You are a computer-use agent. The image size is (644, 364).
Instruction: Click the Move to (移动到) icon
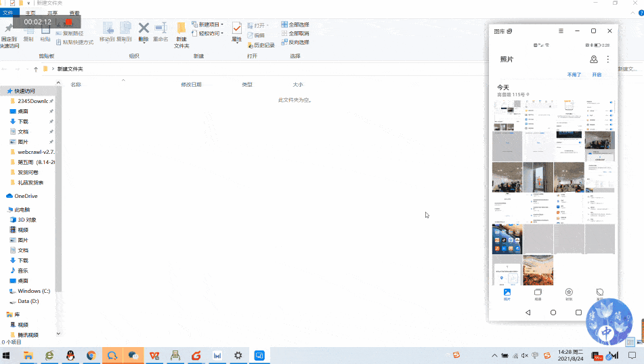(108, 28)
